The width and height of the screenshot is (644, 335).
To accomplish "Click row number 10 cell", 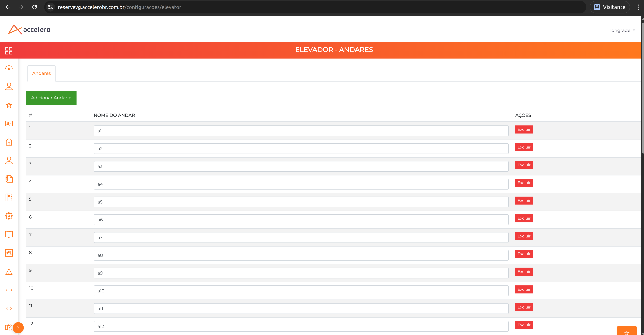I will tap(31, 288).
